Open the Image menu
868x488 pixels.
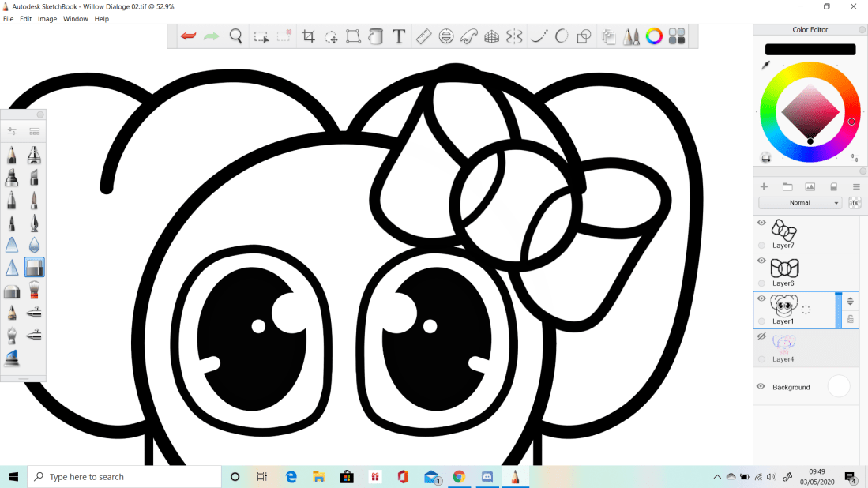tap(47, 19)
